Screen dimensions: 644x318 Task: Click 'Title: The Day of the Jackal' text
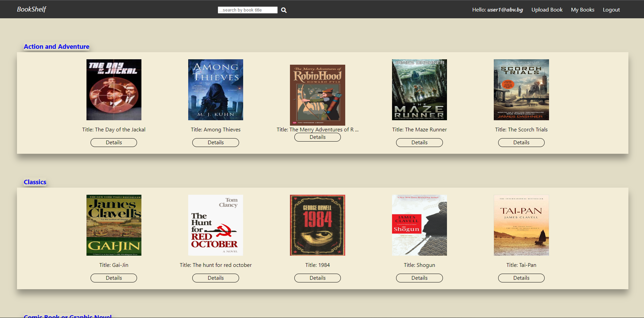pos(114,130)
